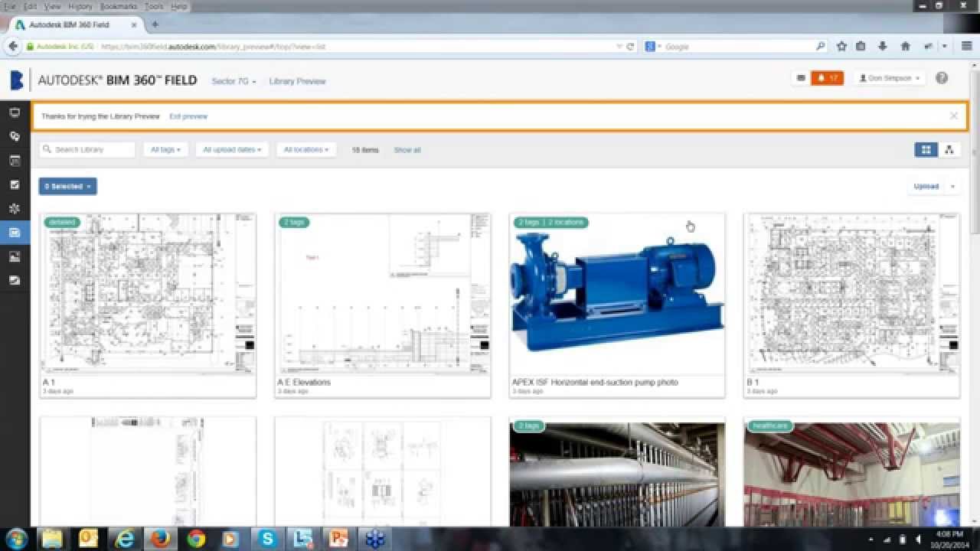Open Google Chrome from the taskbar
Viewport: 980px width, 551px height.
click(x=196, y=539)
